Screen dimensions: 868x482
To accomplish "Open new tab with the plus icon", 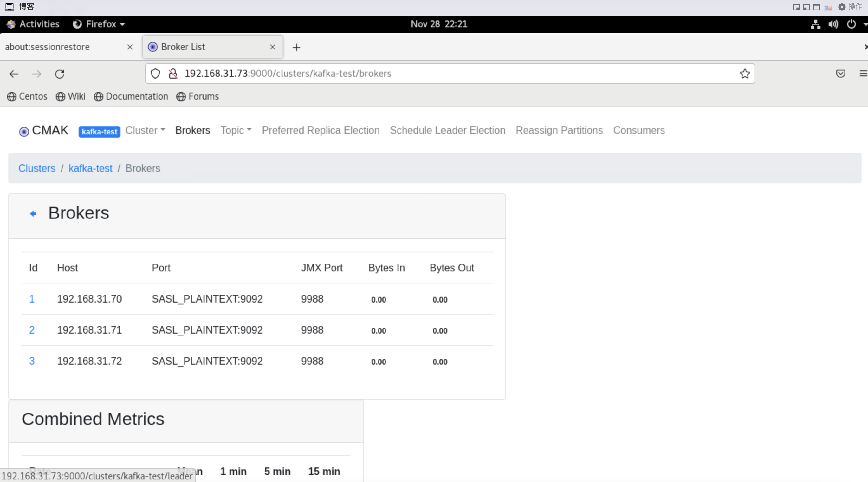I will [x=296, y=47].
